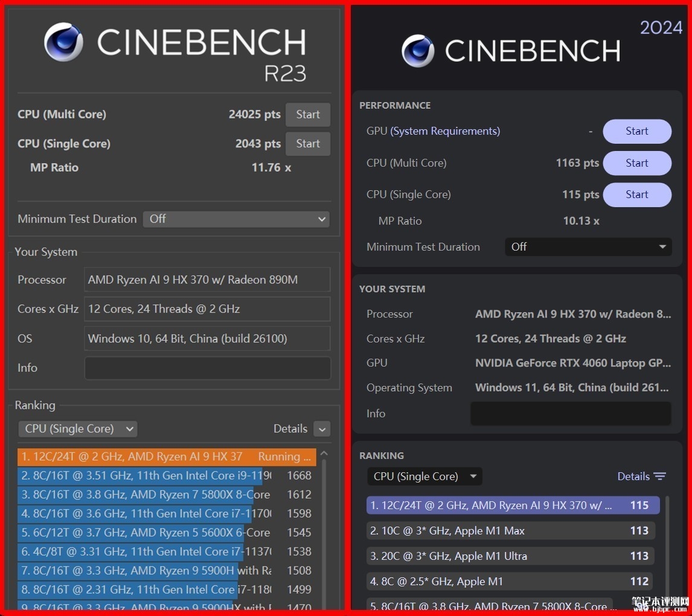Click the Details label in R23 ranking
The height and width of the screenshot is (616, 692).
click(290, 428)
